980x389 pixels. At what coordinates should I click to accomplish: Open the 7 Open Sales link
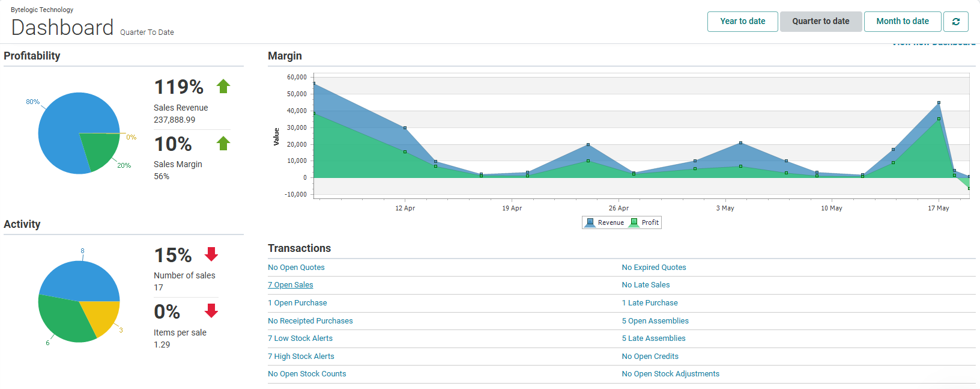(291, 285)
